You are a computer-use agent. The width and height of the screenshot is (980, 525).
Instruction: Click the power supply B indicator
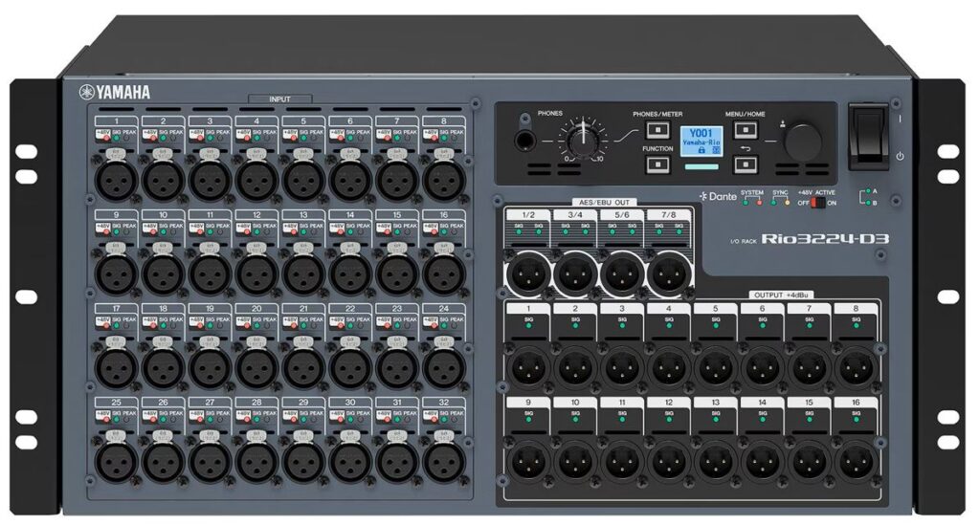[869, 203]
